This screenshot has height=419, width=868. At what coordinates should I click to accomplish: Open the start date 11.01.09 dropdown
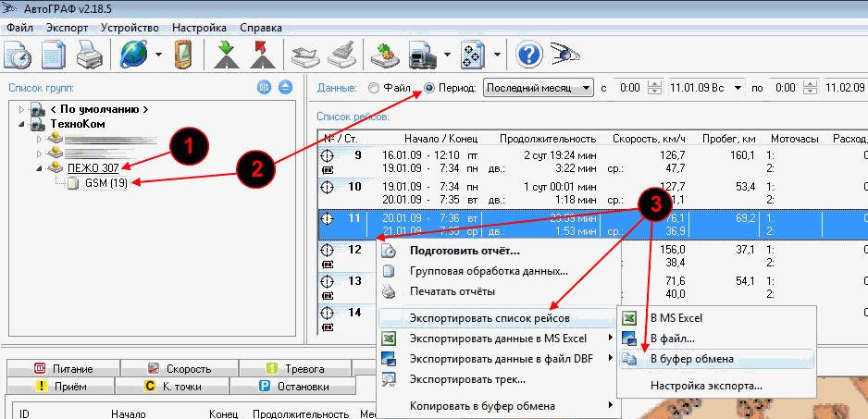pos(738,89)
